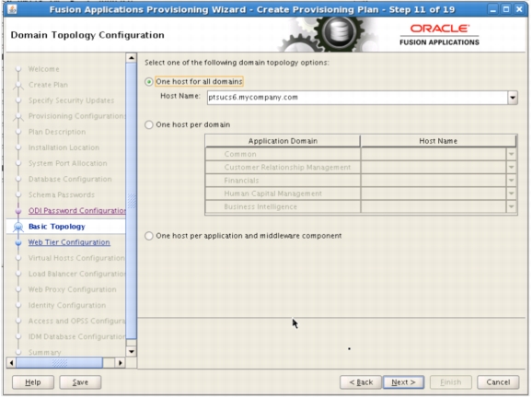Click Identity Configuration step
The height and width of the screenshot is (399, 532).
(67, 305)
